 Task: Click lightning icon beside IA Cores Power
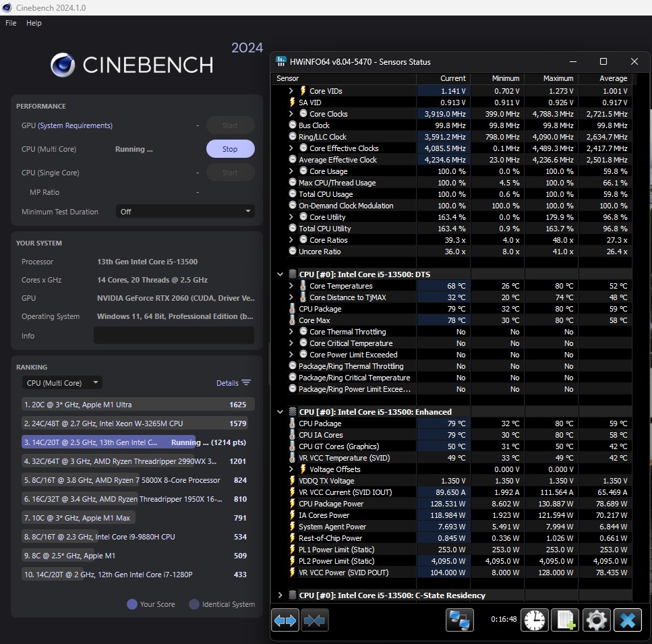pos(293,515)
